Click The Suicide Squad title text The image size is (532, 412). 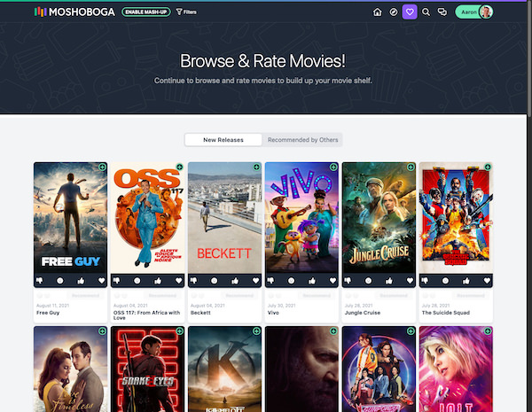tap(445, 313)
